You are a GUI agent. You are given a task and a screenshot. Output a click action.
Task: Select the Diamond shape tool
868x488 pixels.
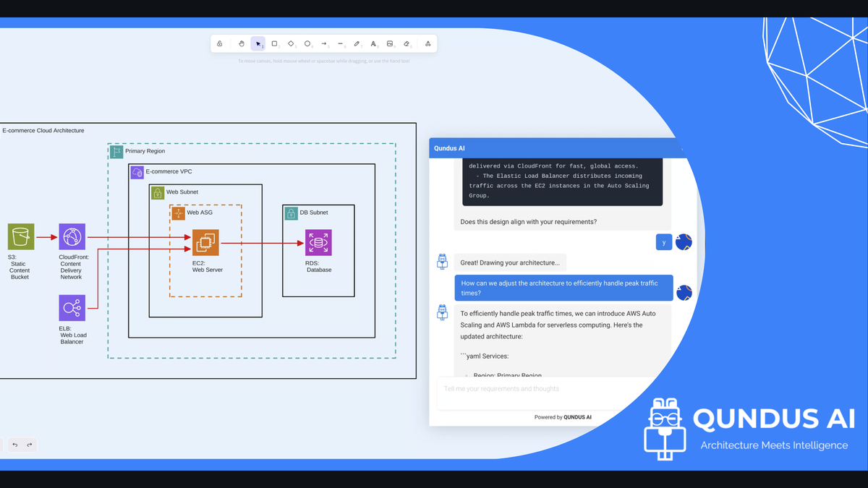291,44
